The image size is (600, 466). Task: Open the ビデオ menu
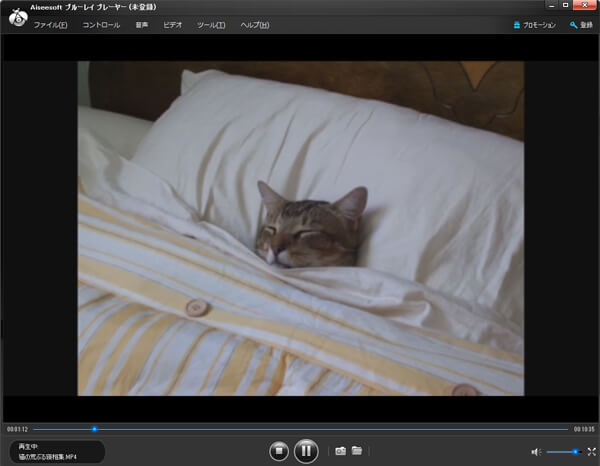pos(173,24)
